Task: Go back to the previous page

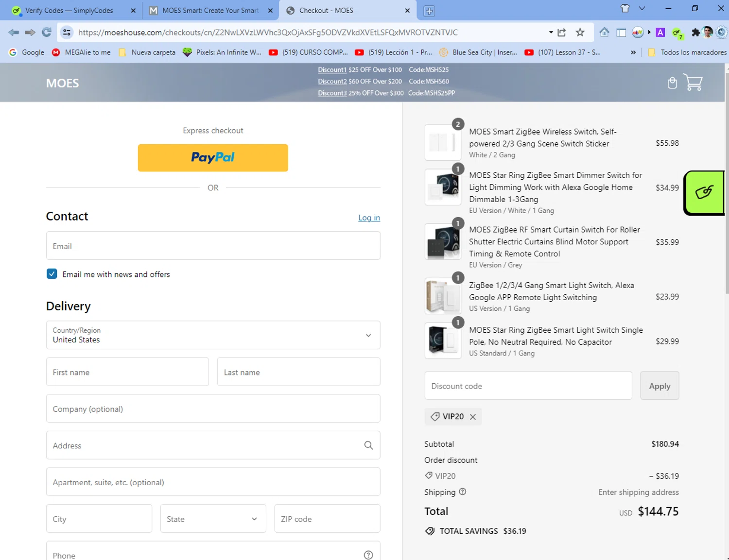Action: (14, 33)
